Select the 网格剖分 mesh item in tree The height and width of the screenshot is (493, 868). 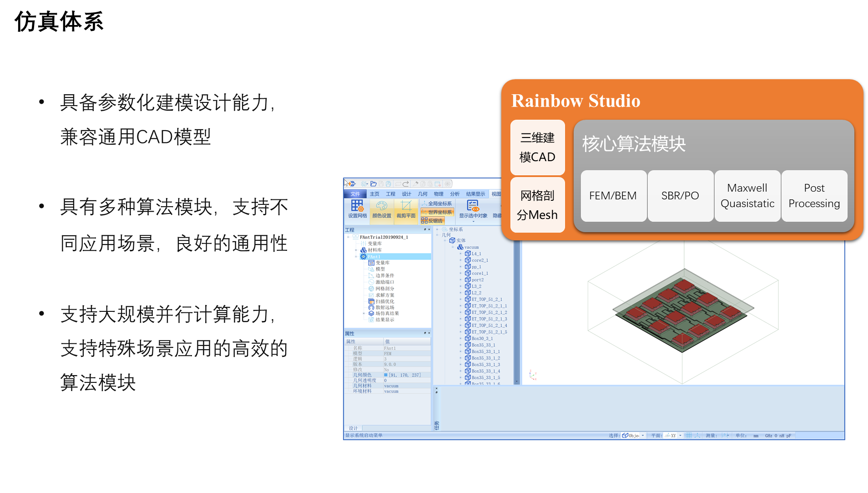[x=384, y=289]
